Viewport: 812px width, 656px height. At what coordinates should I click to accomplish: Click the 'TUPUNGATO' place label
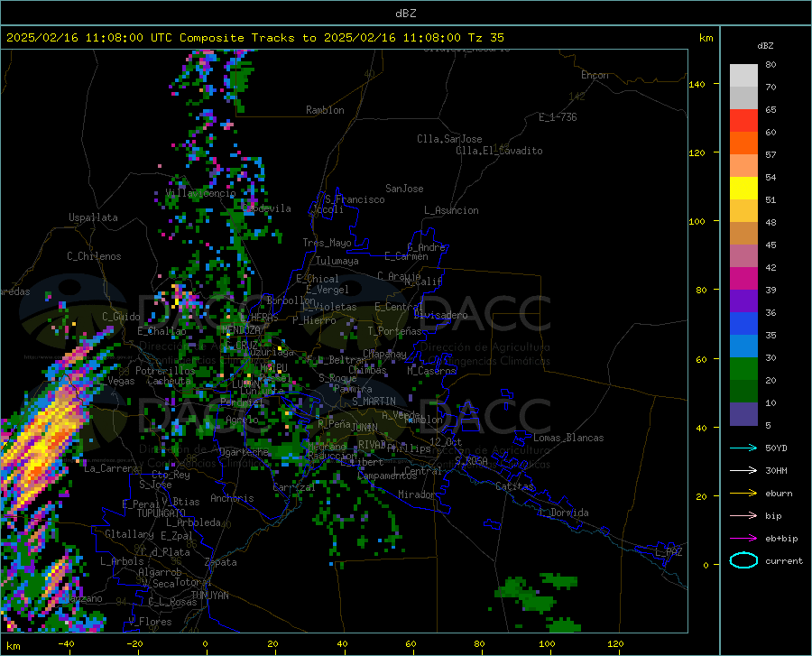(161, 513)
